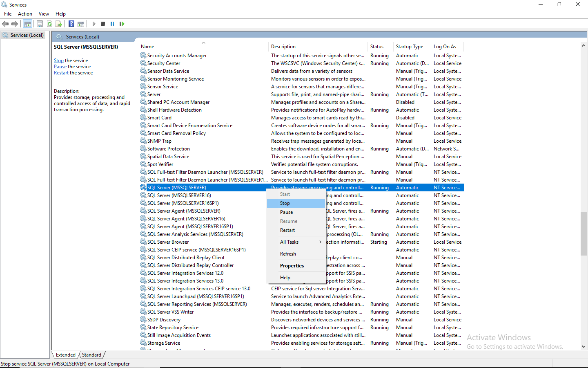Sort by the Description column header
The width and height of the screenshot is (588, 368).
[x=318, y=47]
